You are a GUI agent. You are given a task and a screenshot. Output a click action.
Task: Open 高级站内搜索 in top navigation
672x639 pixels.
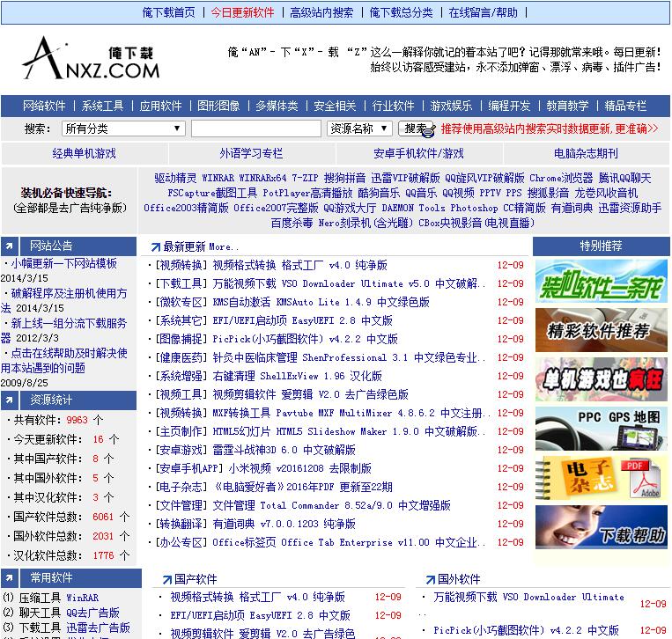tap(321, 12)
